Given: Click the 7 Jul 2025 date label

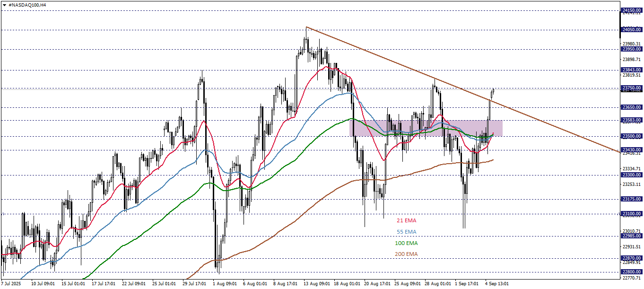Looking at the screenshot, I should click(x=11, y=284).
